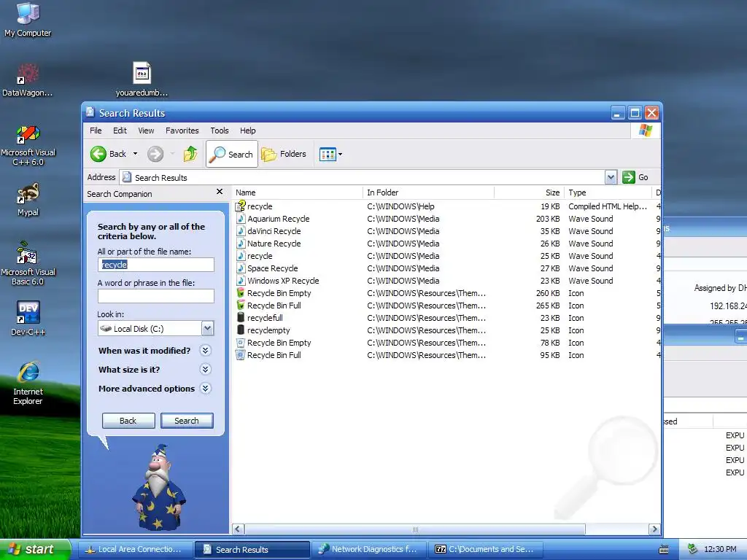Select the Space Recycle sound icon
Screen dimensions: 747x560
point(241,268)
